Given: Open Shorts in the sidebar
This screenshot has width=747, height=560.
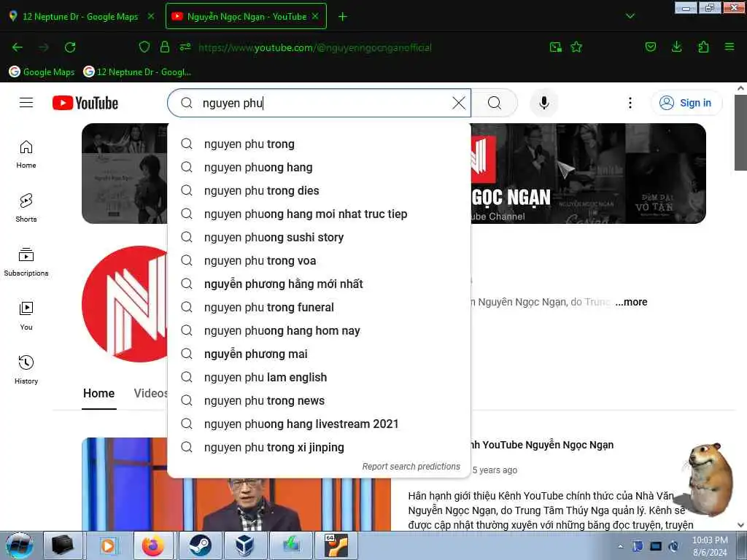Looking at the screenshot, I should pos(26,209).
